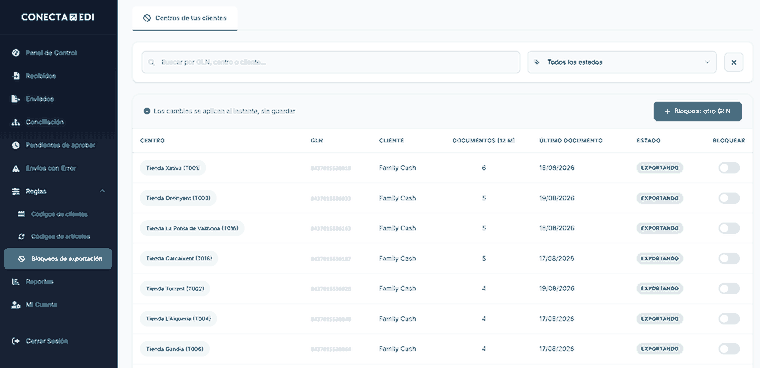
Task: Click the Pendientes de aprobar clock icon
Action: [x=16, y=145]
